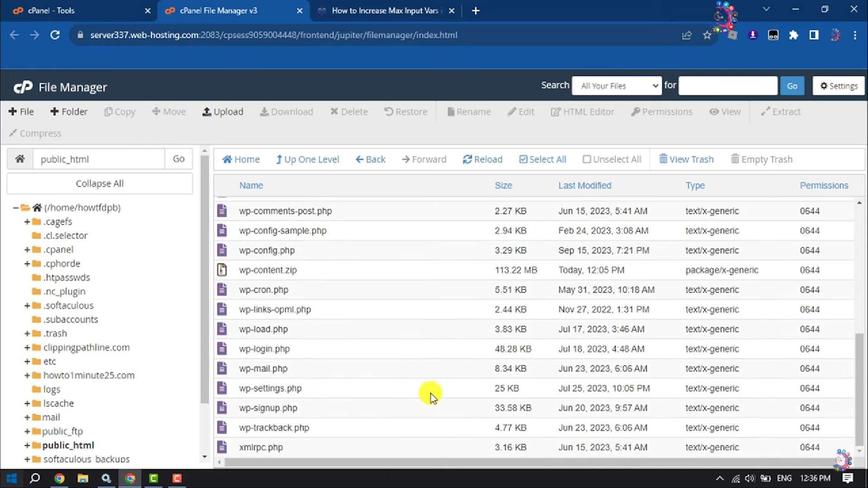Expand the public_html tree node
This screenshot has height=488, width=868.
(27, 445)
